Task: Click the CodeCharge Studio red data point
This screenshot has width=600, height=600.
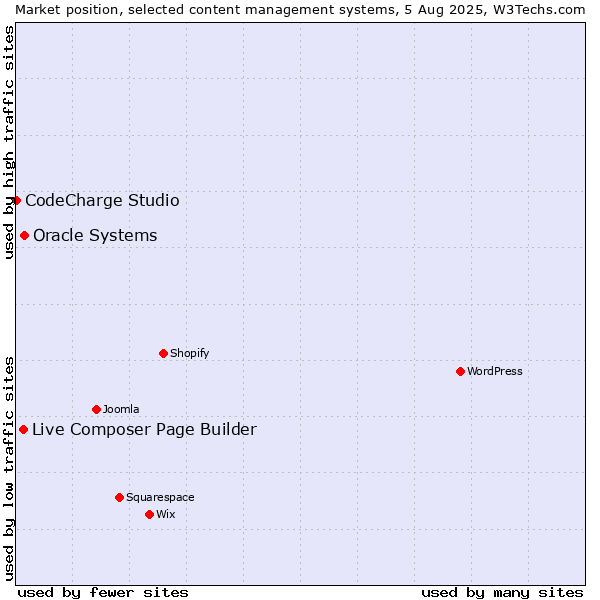Action: (x=16, y=201)
